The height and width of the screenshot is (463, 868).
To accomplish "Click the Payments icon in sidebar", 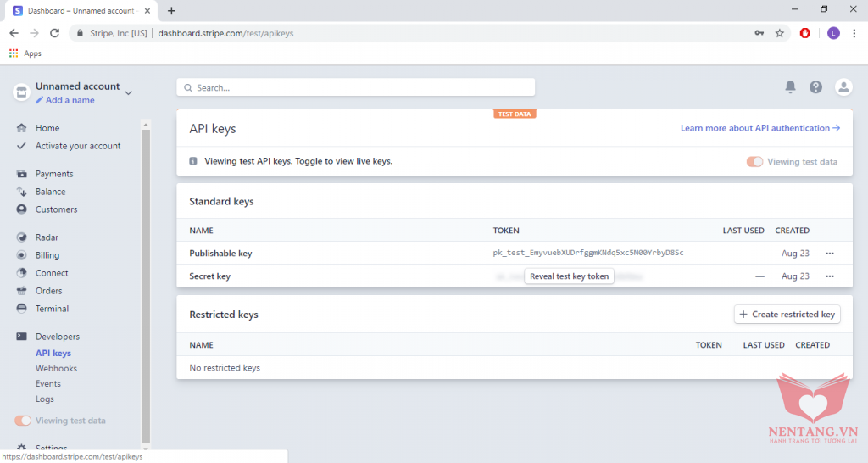I will pos(22,174).
